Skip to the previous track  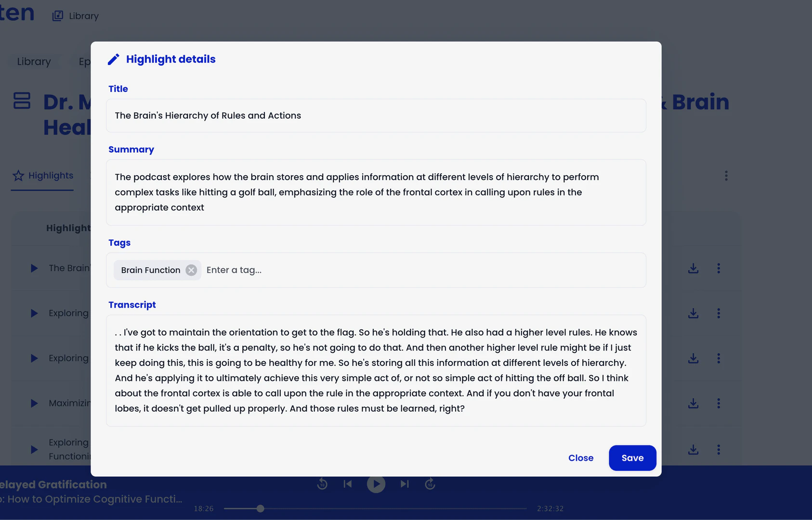(348, 484)
